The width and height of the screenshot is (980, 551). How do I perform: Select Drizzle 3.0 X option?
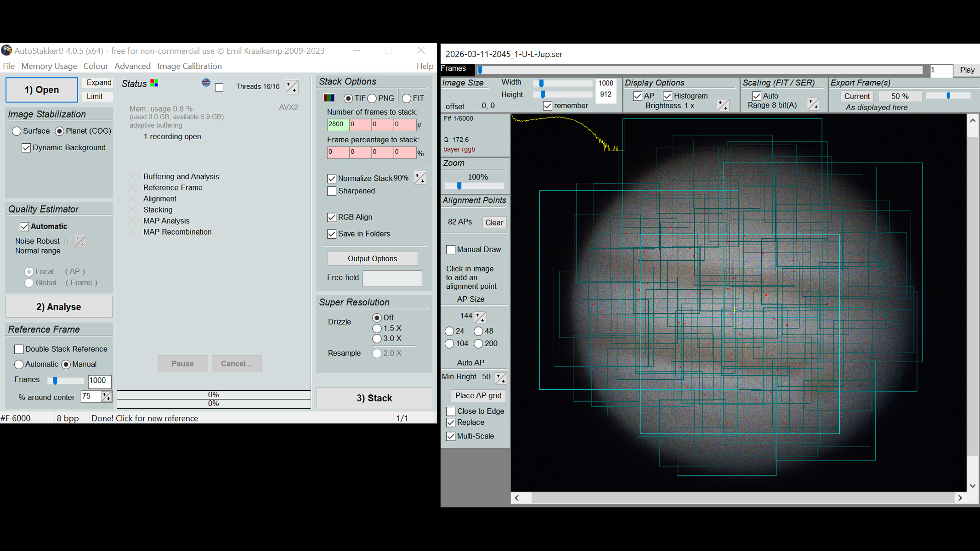point(377,338)
